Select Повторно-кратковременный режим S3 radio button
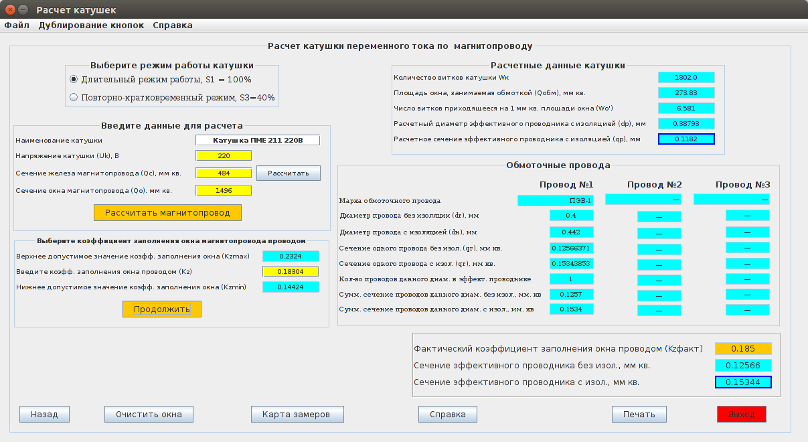The image size is (808, 442). pyautogui.click(x=74, y=98)
